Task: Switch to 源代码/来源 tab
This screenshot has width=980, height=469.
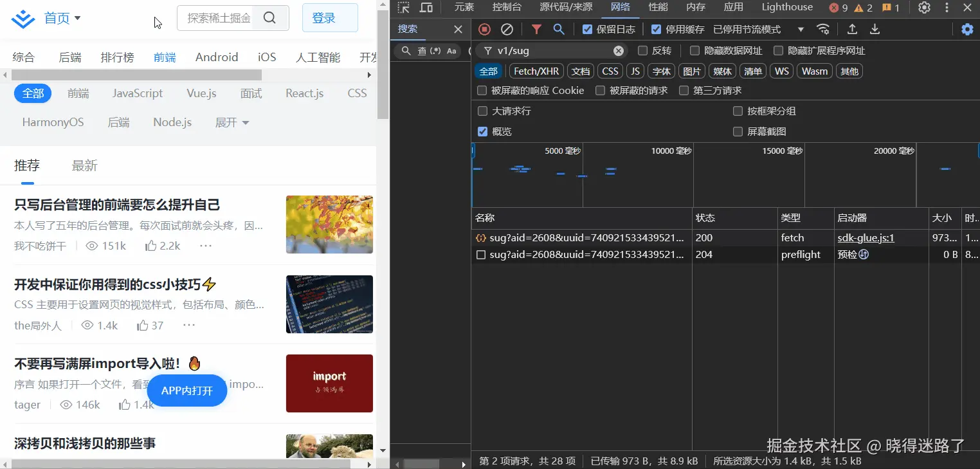Action: (x=566, y=8)
